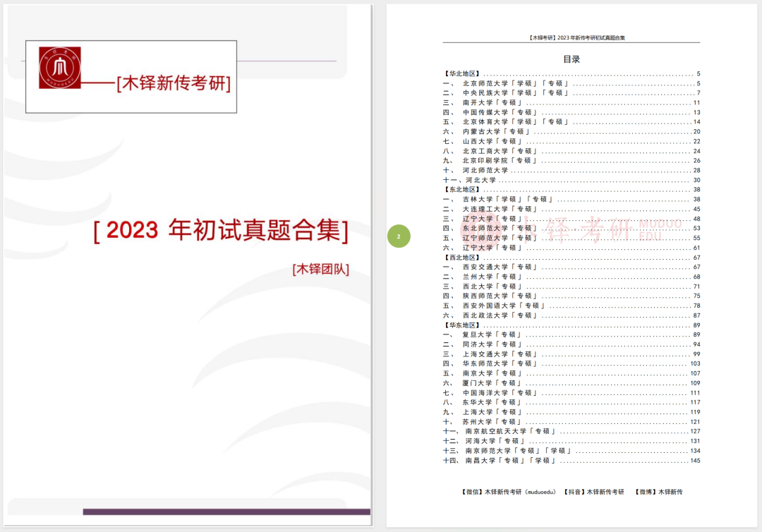Open the 华东师范大学「专硕」 entry
This screenshot has height=532, width=762.
(x=571, y=363)
